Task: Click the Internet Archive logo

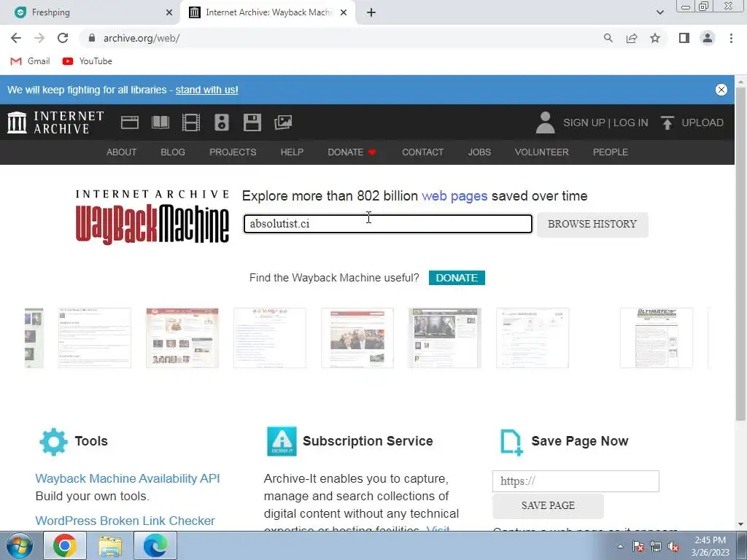Action: pos(55,122)
